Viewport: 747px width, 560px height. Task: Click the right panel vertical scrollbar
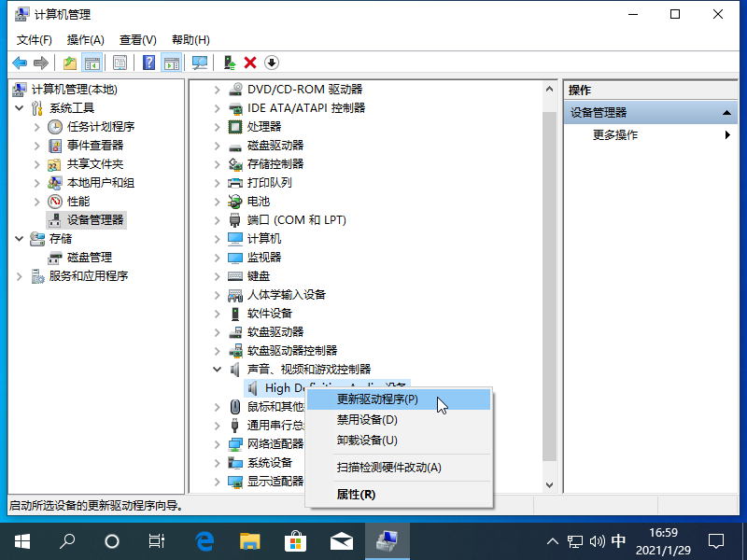(550, 280)
